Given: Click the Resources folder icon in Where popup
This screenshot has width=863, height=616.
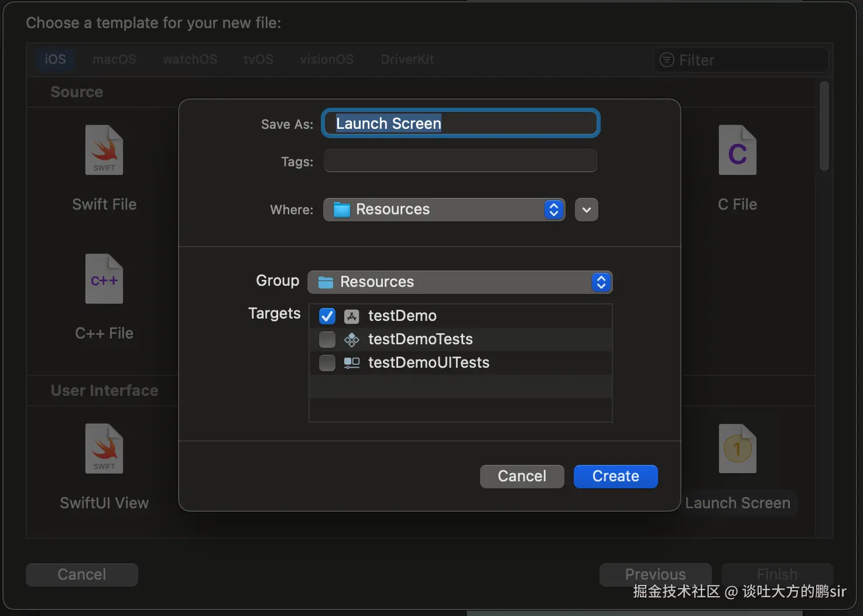Looking at the screenshot, I should [x=341, y=210].
